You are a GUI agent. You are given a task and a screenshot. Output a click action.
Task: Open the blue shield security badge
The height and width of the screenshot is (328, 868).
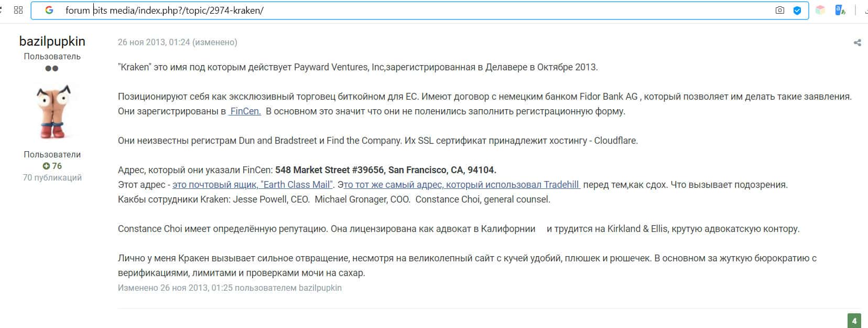pos(797,10)
